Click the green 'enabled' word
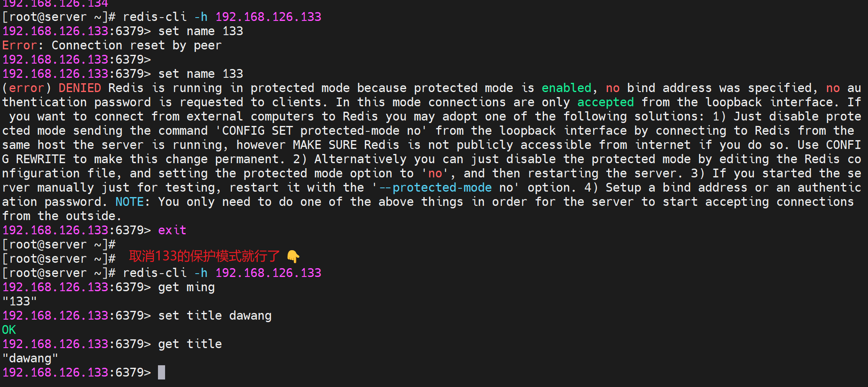The height and width of the screenshot is (387, 868). tap(566, 88)
